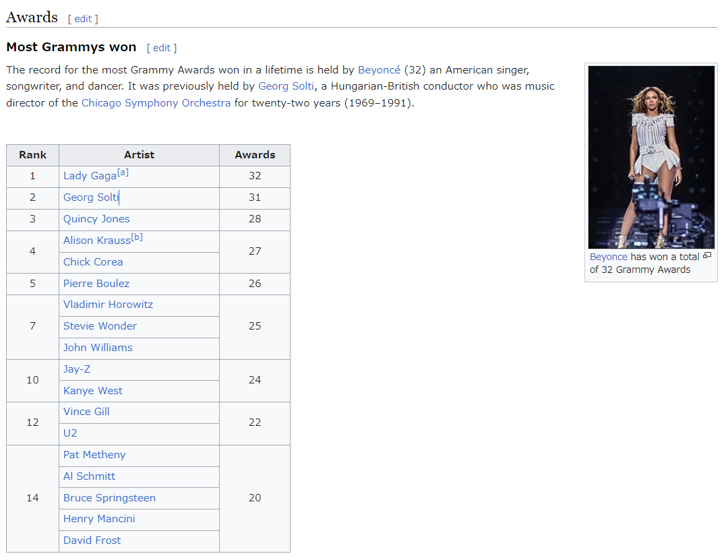Click the enlarge icon in the image caption

click(706, 256)
